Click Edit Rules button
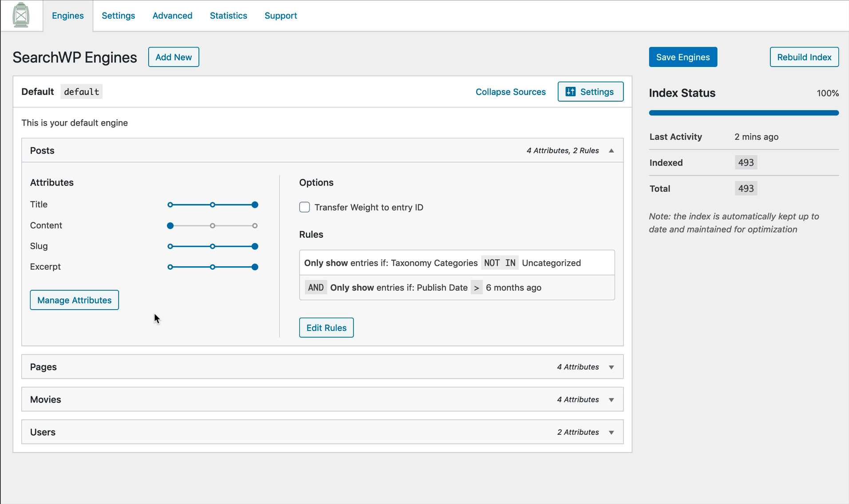This screenshot has width=849, height=504. tap(326, 328)
